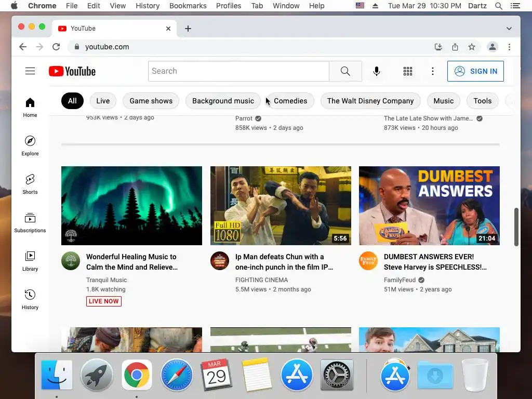Click the YouTube logo
The height and width of the screenshot is (399, 532).
(x=72, y=71)
